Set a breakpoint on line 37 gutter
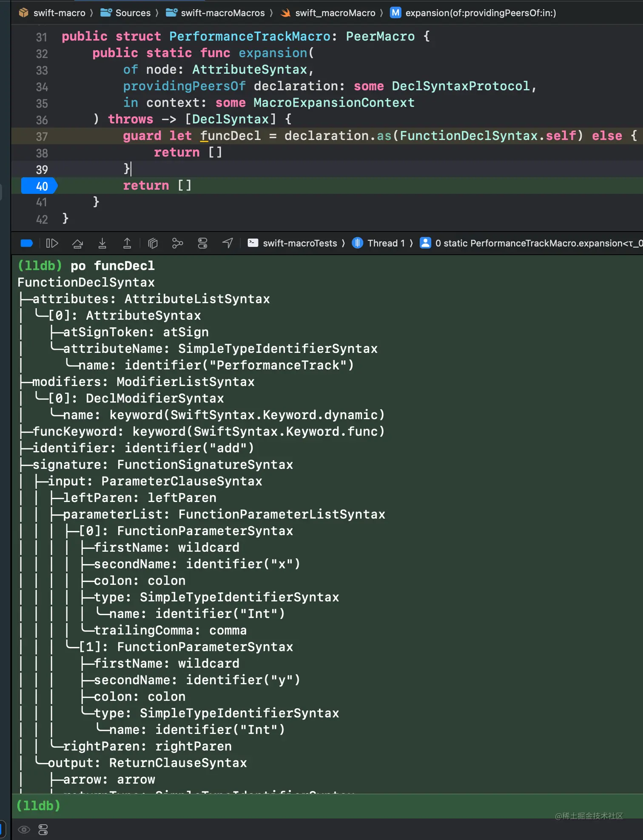Viewport: 643px width, 840px height. (x=42, y=136)
